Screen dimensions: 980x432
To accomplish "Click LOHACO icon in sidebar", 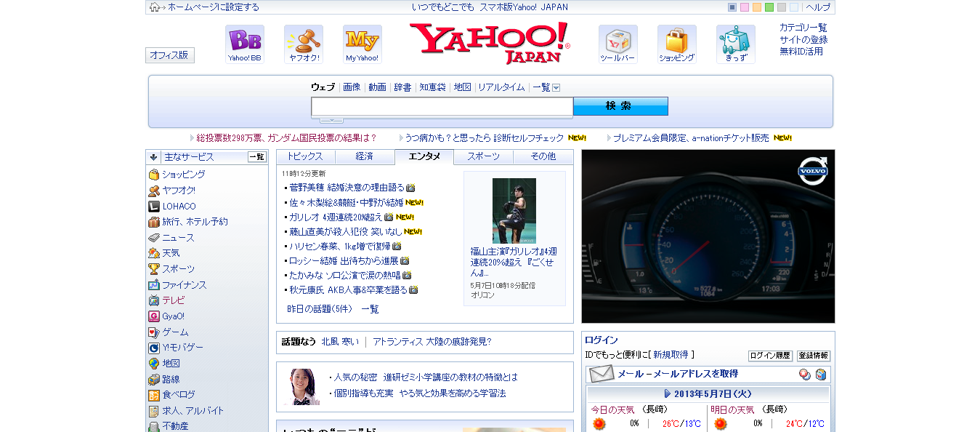I will (x=154, y=206).
